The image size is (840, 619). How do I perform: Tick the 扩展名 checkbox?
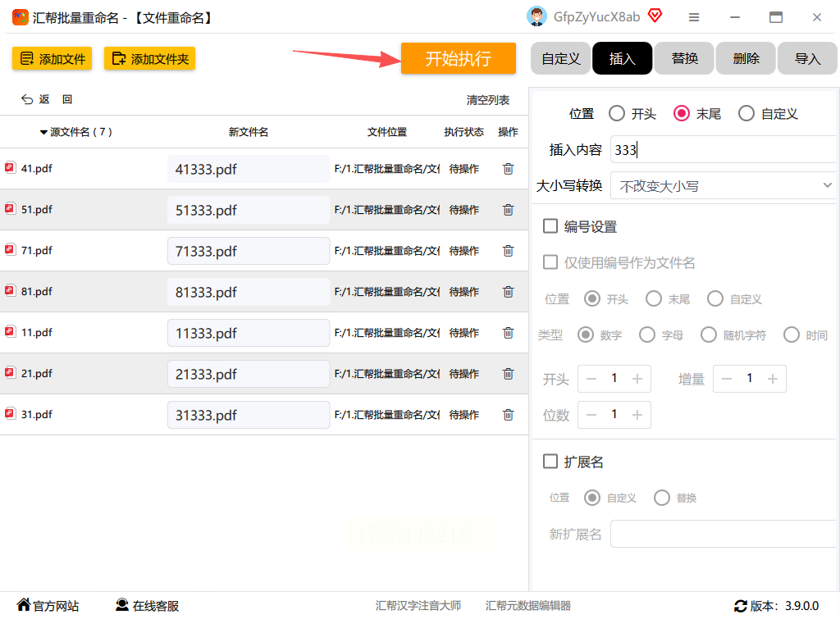[550, 462]
